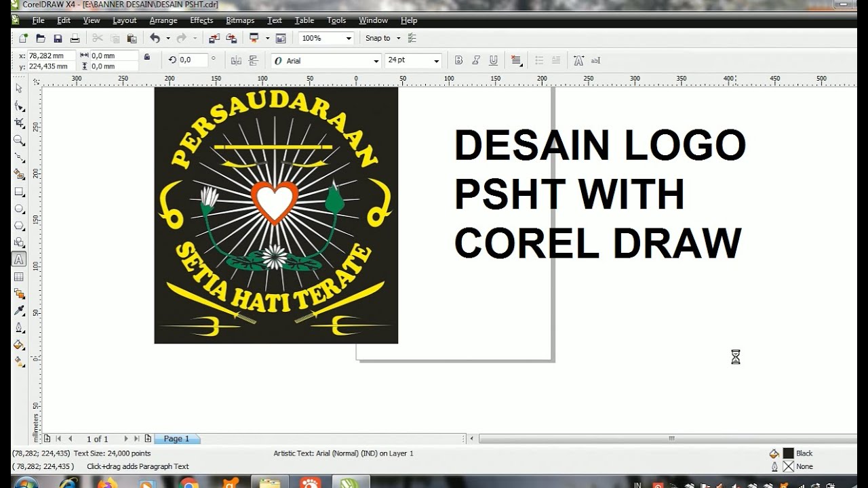This screenshot has width=868, height=488.
Task: Open the Application Launcher
Action: point(254,39)
